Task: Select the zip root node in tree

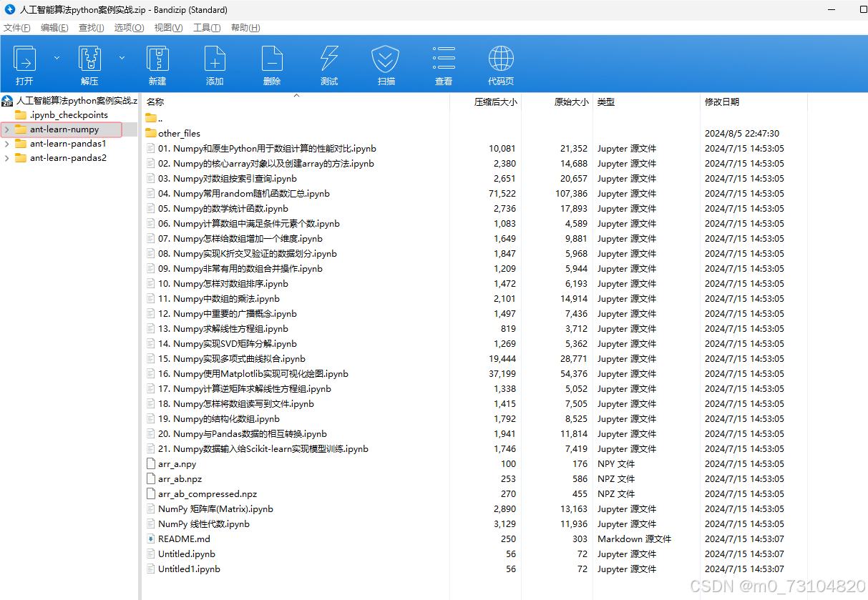Action: click(77, 101)
